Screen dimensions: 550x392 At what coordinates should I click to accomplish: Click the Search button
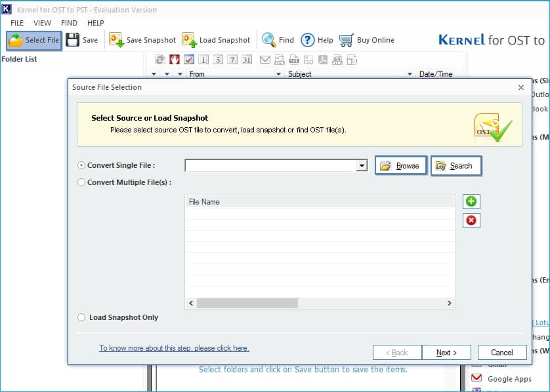(456, 165)
